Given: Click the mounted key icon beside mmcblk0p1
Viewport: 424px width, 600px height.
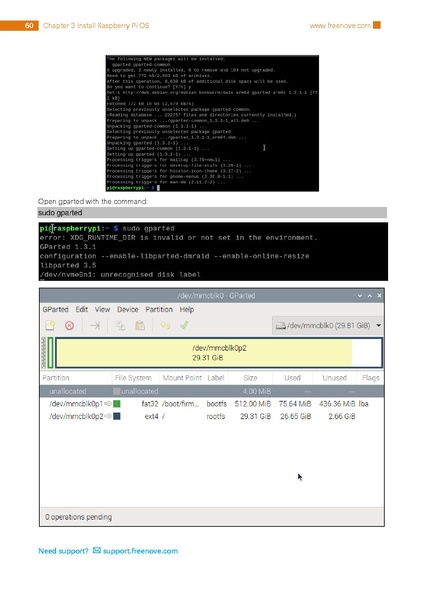Looking at the screenshot, I should tap(108, 404).
